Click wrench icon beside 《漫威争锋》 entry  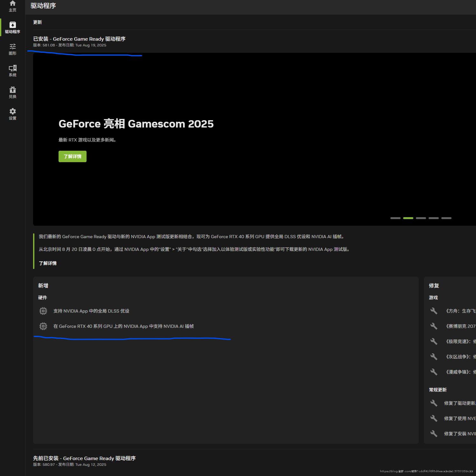(x=434, y=372)
